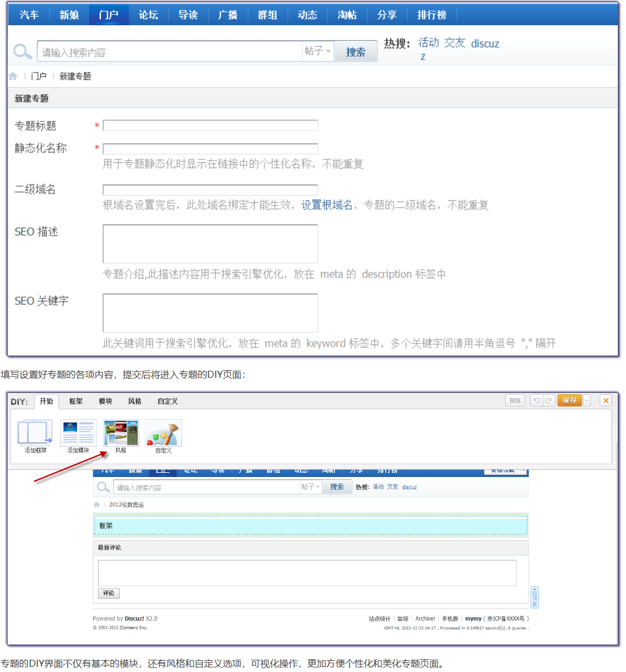Image resolution: width=626 pixels, height=672 pixels.
Task: Click into the SEO 描述 text area
Action: click(210, 243)
